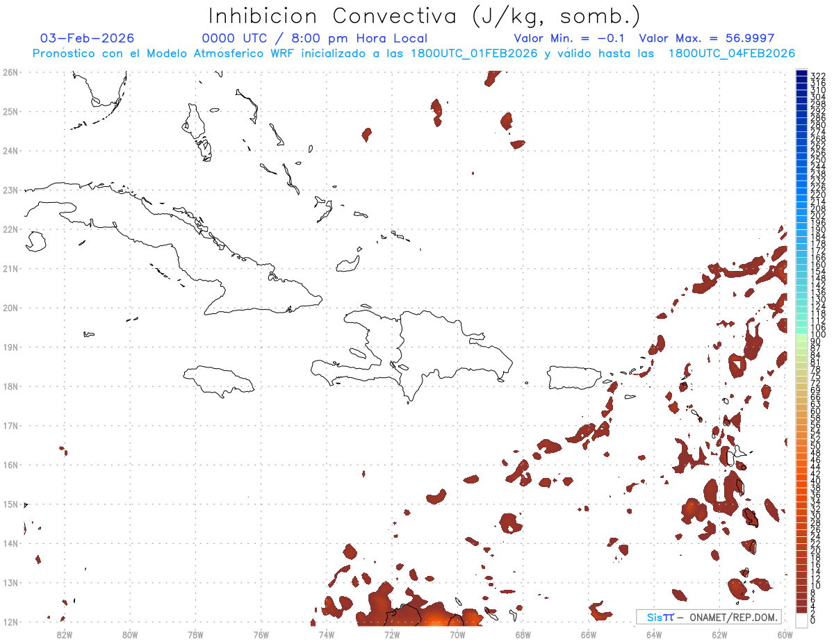Click the Puerto Rico island outline
Screen dimensions: 834x644
[x=579, y=378]
